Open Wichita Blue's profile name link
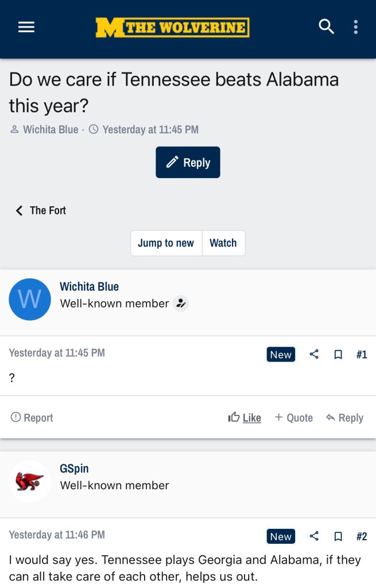Viewport: 376px width, 588px height. [89, 286]
